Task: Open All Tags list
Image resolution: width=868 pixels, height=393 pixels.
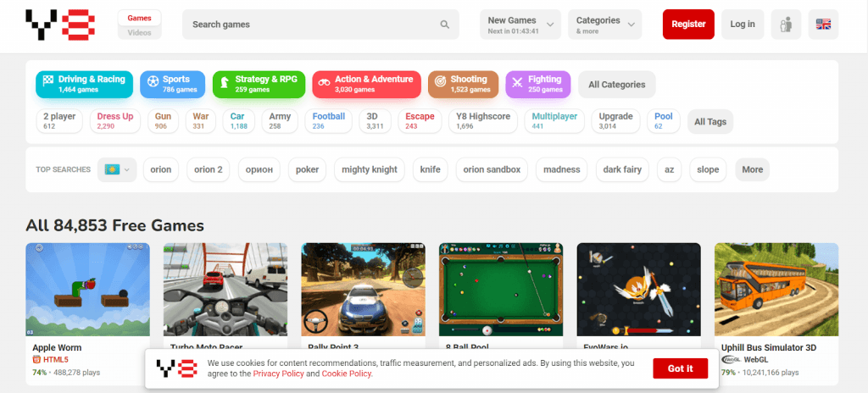Action: 710,122
